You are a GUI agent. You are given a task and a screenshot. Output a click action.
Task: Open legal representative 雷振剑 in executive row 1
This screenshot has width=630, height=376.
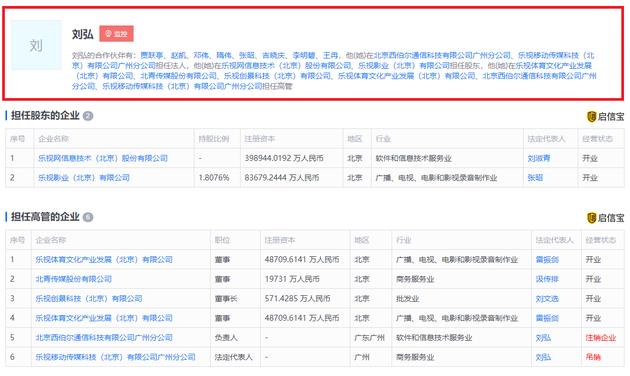[547, 260]
